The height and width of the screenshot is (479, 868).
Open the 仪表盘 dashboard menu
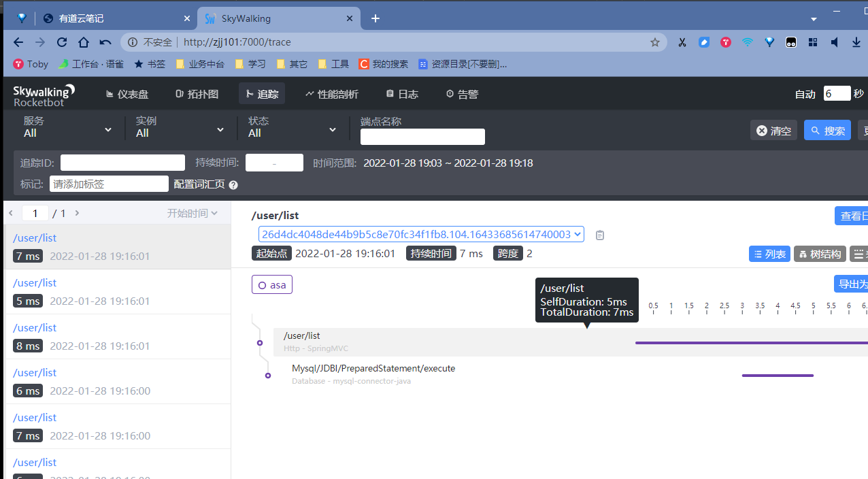point(127,94)
